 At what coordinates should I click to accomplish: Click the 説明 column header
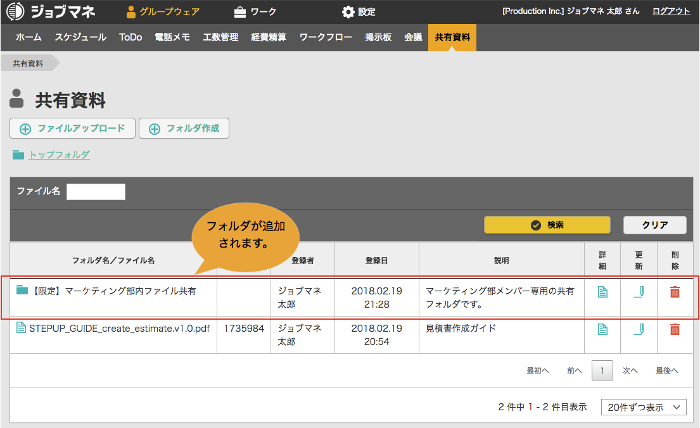[x=502, y=260]
